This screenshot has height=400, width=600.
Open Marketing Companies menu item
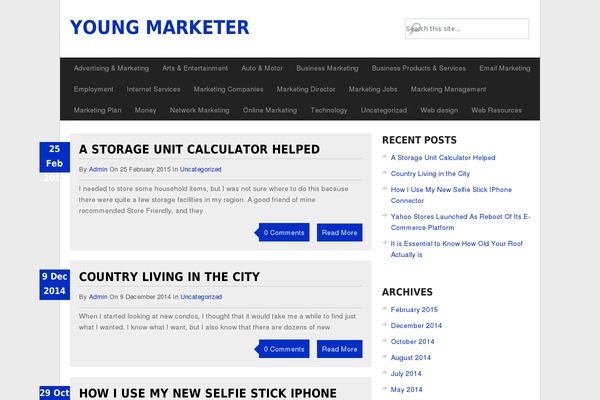coord(228,89)
